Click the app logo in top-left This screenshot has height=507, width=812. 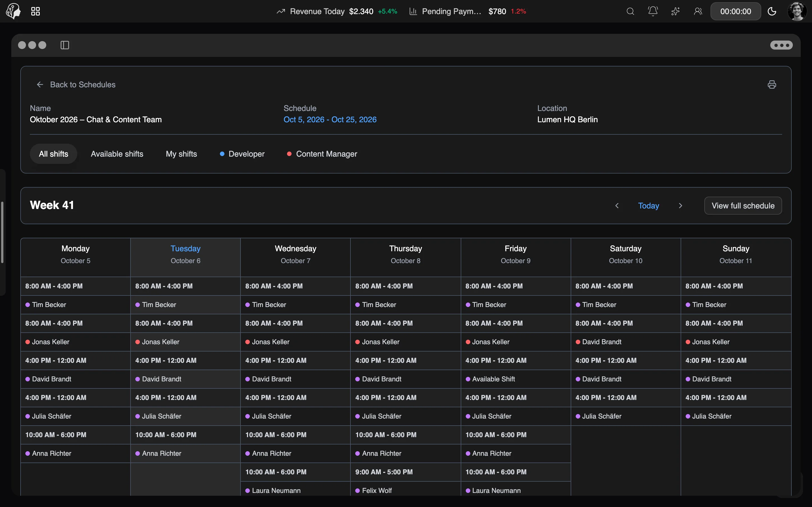click(14, 11)
